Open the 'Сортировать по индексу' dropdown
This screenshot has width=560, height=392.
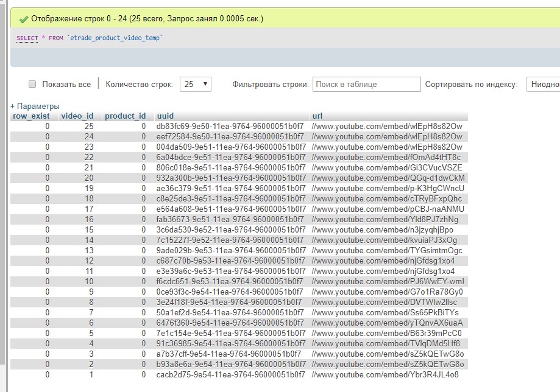coord(543,84)
